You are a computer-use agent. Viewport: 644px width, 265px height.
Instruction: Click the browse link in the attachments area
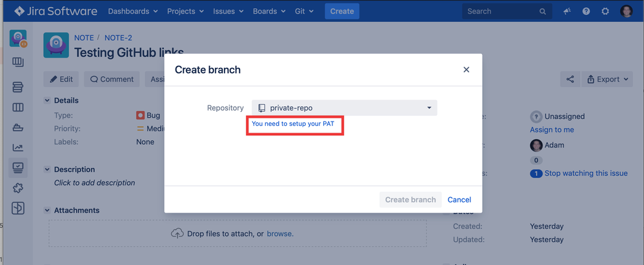[280, 234]
